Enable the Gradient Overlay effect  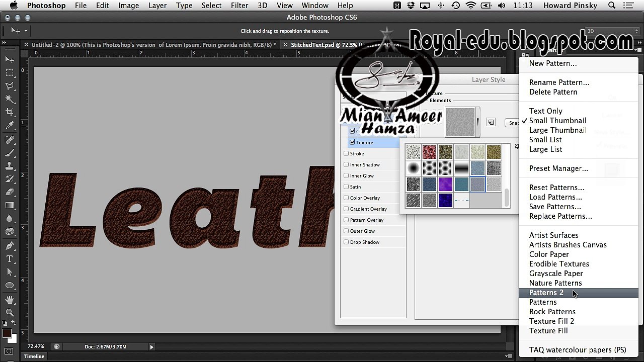346,209
